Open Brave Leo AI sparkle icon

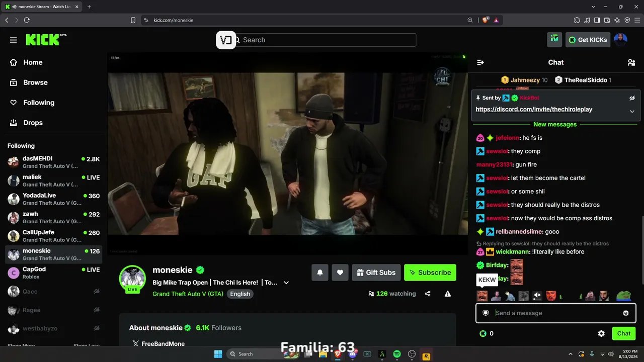pyautogui.click(x=617, y=20)
